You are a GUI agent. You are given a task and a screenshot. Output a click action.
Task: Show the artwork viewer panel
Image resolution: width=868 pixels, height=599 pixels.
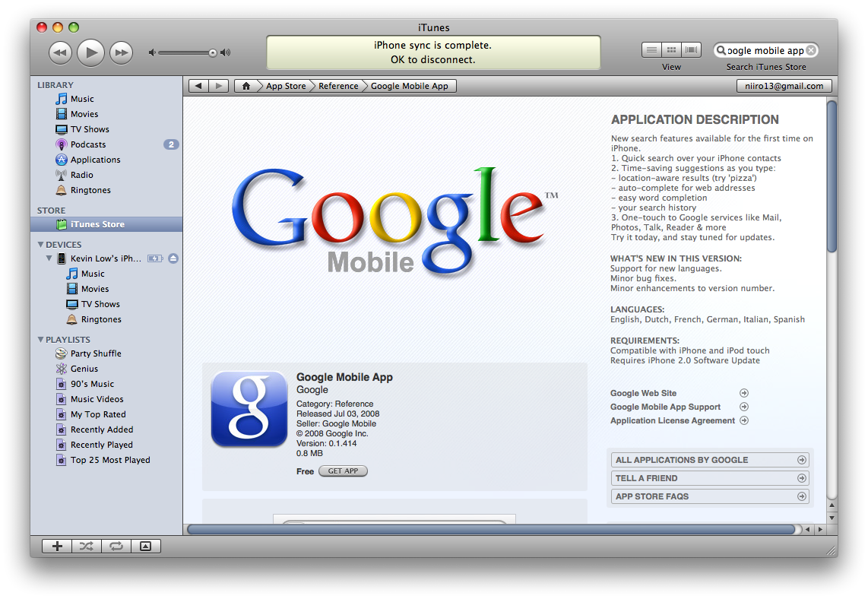[x=146, y=547]
